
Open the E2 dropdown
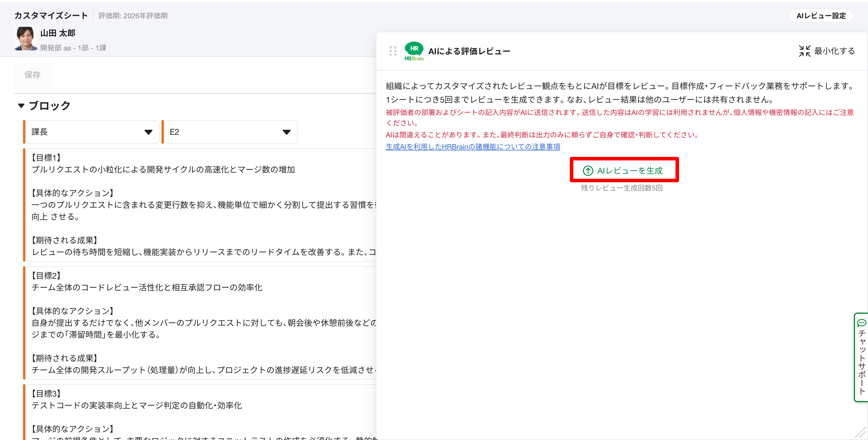(231, 132)
